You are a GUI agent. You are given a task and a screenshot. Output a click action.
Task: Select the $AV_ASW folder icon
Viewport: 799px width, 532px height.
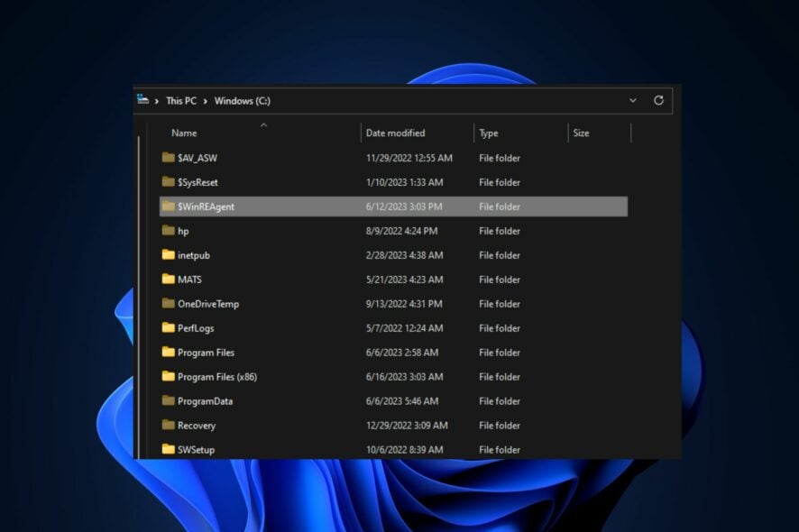(x=168, y=158)
